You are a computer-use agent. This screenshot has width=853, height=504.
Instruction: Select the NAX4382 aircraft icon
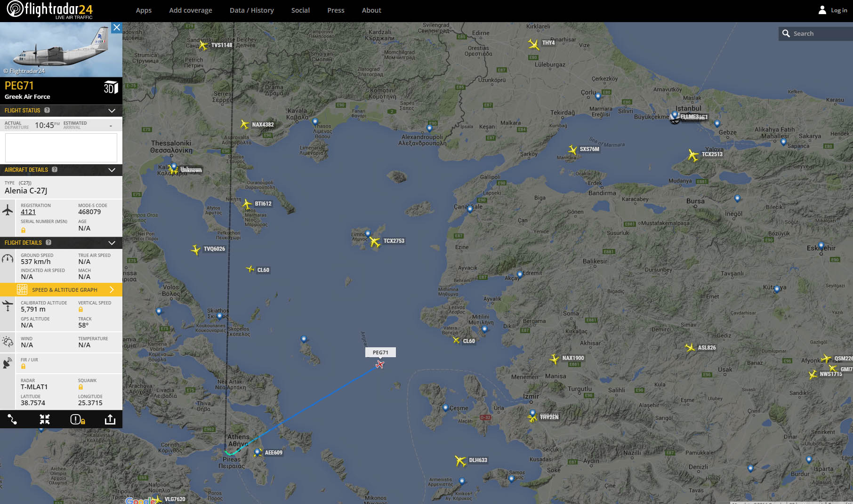pos(244,124)
